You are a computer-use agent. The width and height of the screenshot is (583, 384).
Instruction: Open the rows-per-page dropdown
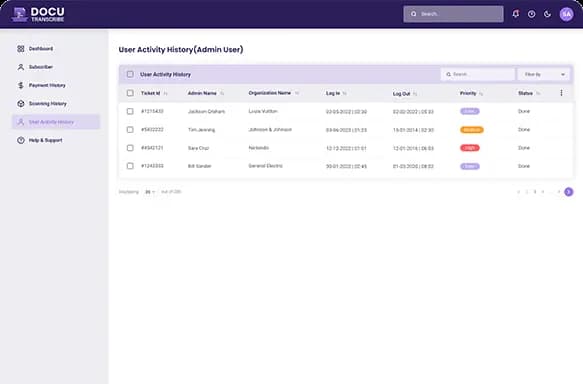150,192
